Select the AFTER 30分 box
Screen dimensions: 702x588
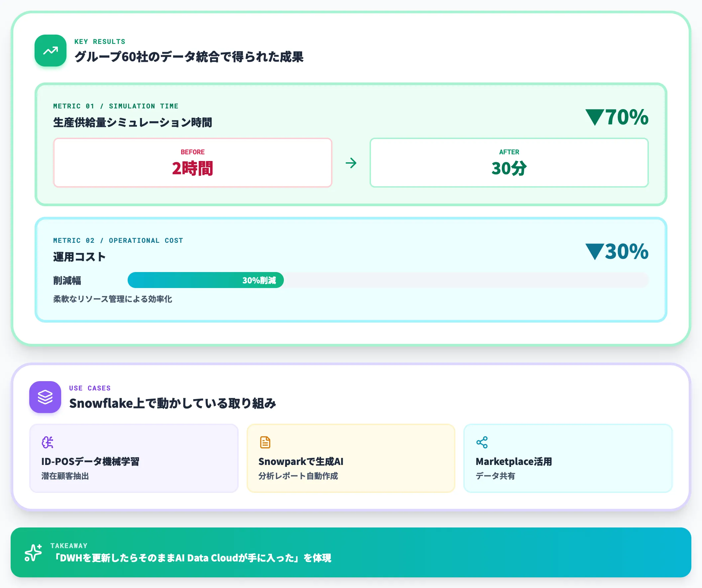coord(509,163)
